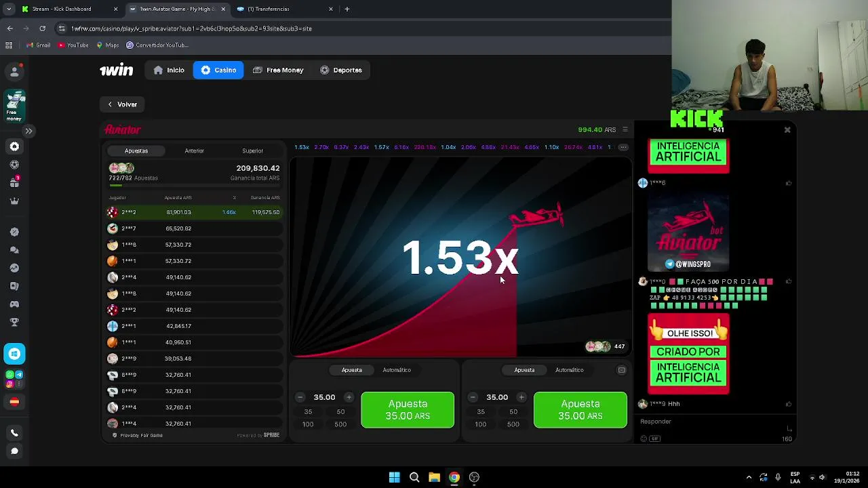Place the right Apuesta 35.00 ARS bet
868x488 pixels.
coord(580,410)
